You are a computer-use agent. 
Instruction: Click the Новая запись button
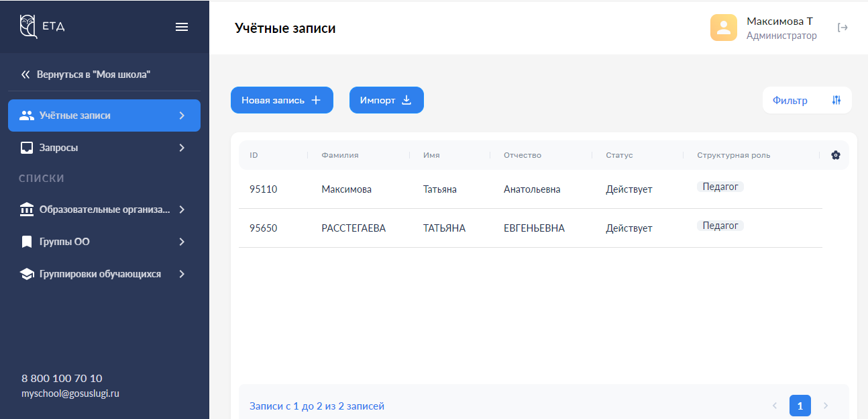coord(282,100)
